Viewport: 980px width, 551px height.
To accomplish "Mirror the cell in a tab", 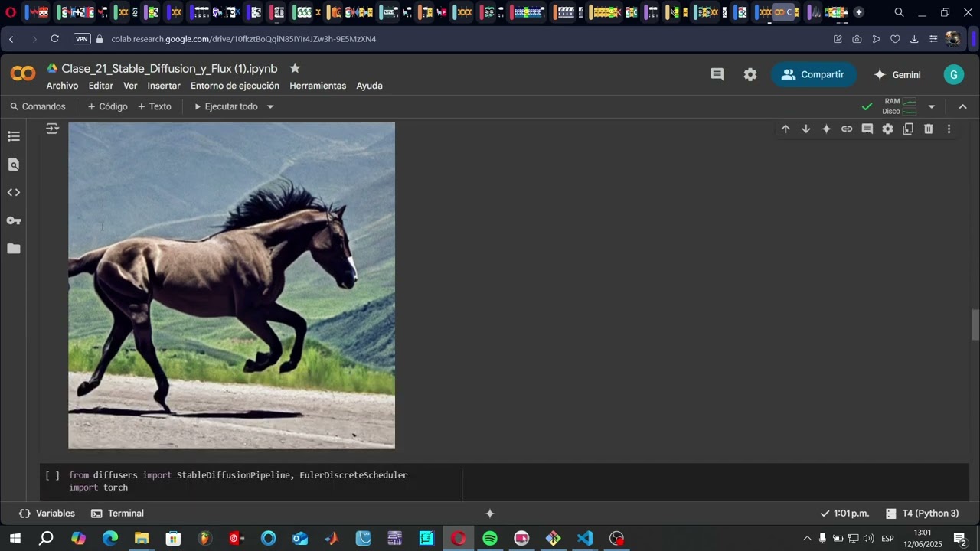I will (x=908, y=129).
